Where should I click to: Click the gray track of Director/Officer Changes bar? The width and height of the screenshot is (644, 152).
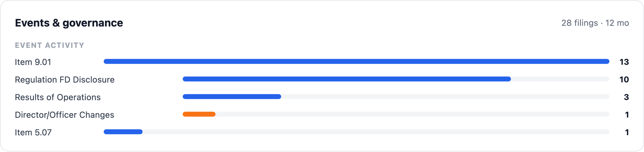[x=412, y=114]
